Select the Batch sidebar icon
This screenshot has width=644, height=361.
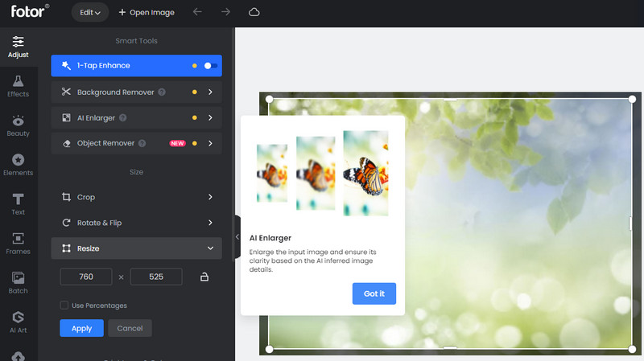pyautogui.click(x=18, y=282)
